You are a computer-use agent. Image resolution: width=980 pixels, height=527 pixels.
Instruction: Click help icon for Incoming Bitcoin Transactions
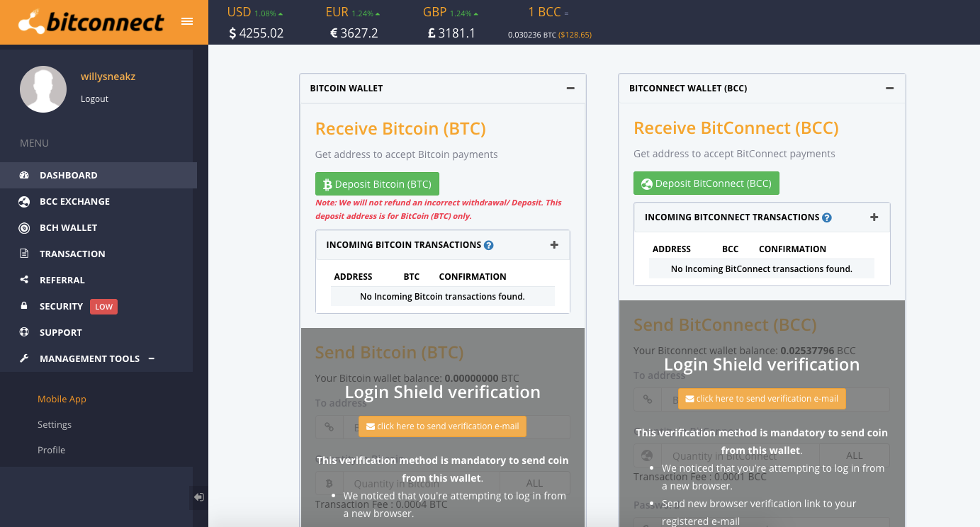(488, 245)
